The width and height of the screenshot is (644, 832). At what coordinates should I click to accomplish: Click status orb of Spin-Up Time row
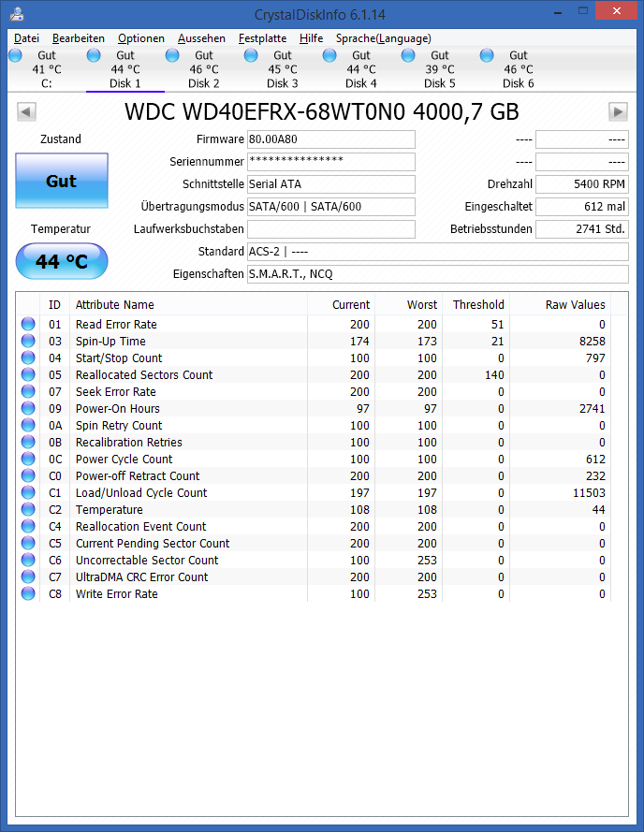28,341
